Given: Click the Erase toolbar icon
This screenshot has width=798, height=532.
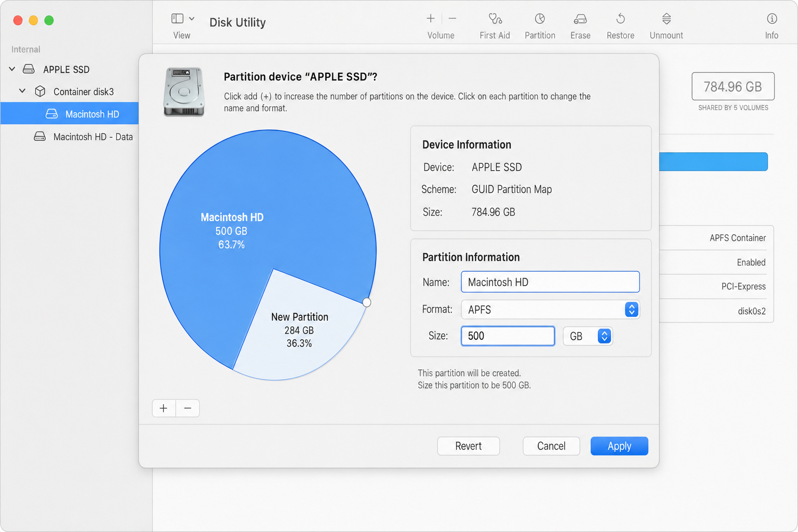Looking at the screenshot, I should click(580, 19).
